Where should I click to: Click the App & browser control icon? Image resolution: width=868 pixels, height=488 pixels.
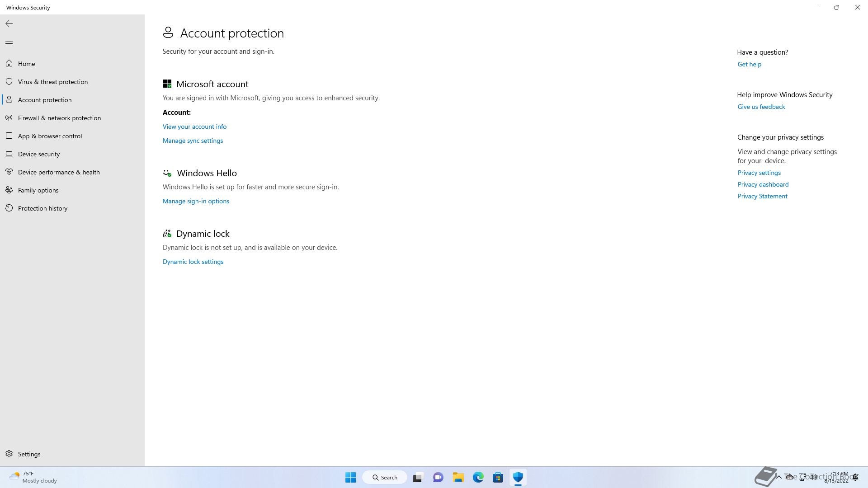9,136
